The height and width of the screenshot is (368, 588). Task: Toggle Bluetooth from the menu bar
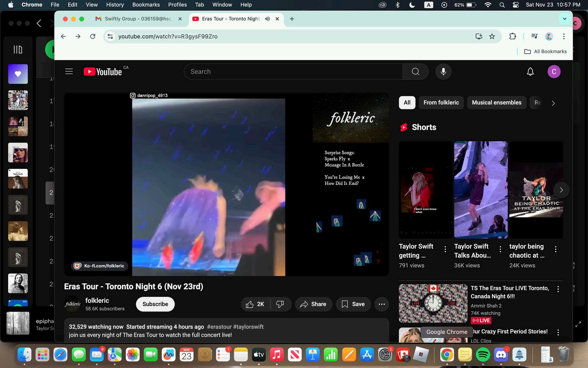coord(397,5)
